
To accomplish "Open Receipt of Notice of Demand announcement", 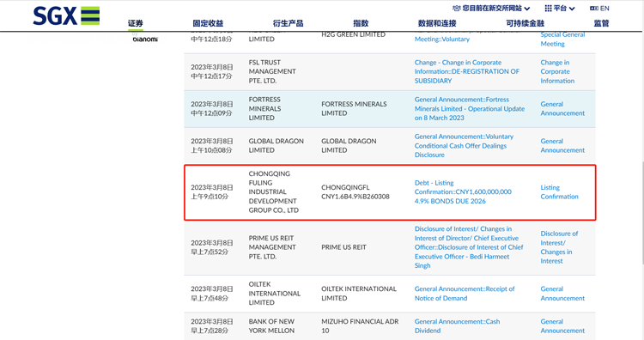I will [x=464, y=294].
